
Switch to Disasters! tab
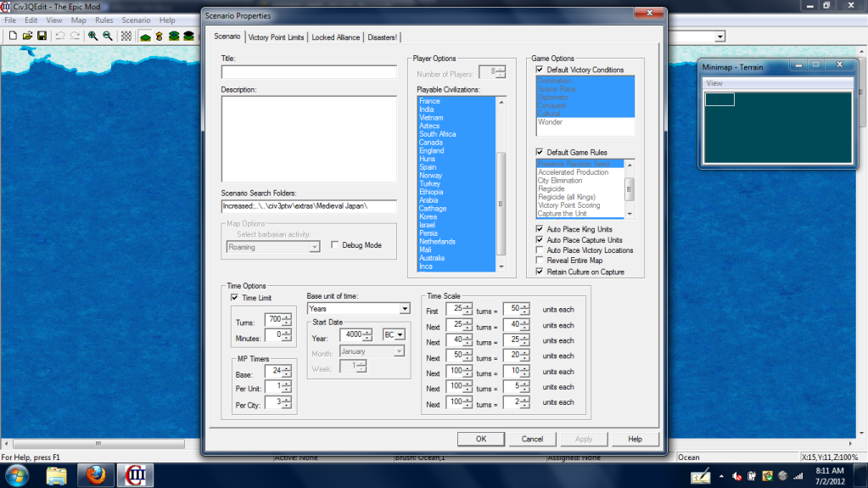coord(382,37)
